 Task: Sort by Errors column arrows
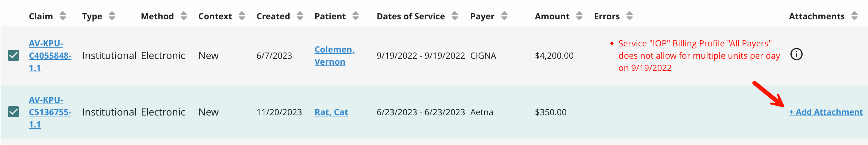[629, 16]
